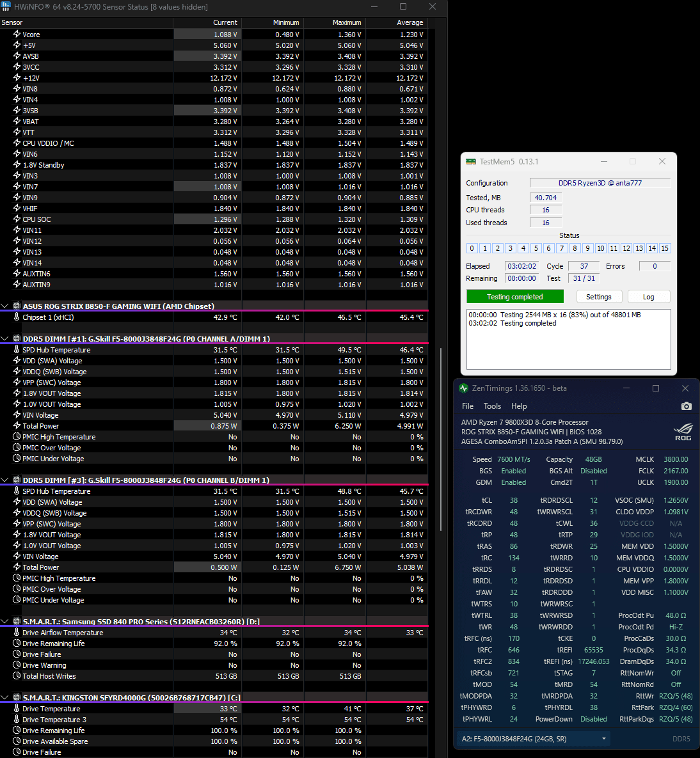700x758 pixels.
Task: Collapse the Samsung SSD 840 PRO S.M.A.R.T. group
Action: [5, 621]
